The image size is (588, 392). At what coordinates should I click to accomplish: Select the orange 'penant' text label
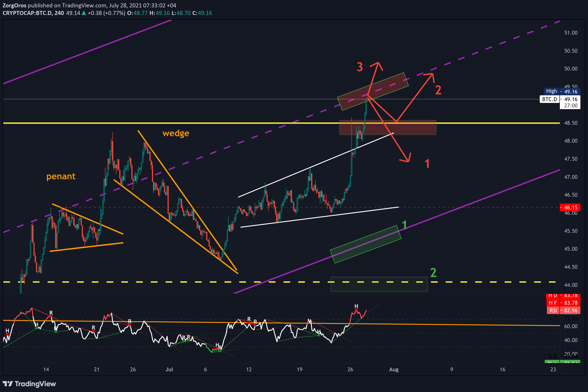tap(61, 177)
